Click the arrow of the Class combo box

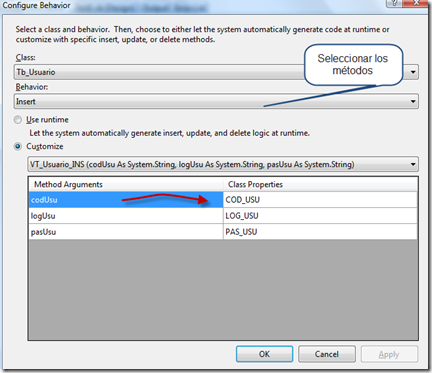(413, 72)
